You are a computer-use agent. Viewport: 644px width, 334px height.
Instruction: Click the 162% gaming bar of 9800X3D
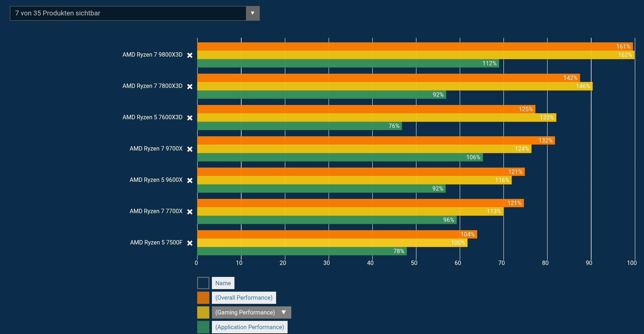(x=415, y=55)
